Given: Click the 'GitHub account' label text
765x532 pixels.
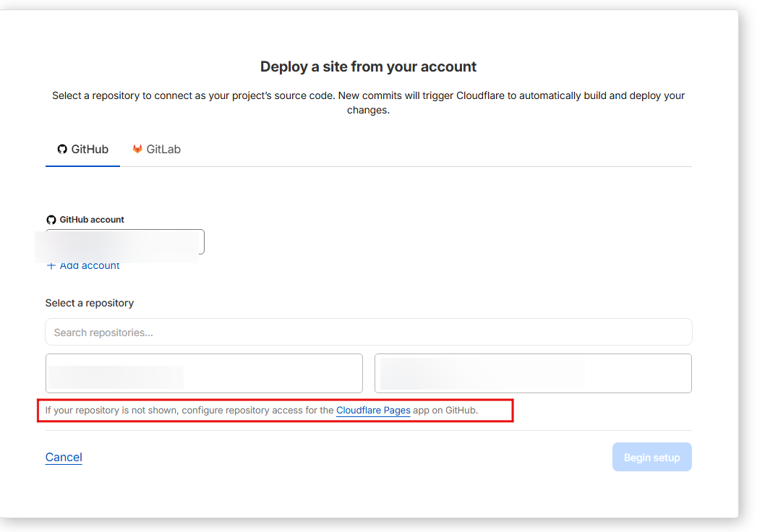Looking at the screenshot, I should pyautogui.click(x=92, y=220).
